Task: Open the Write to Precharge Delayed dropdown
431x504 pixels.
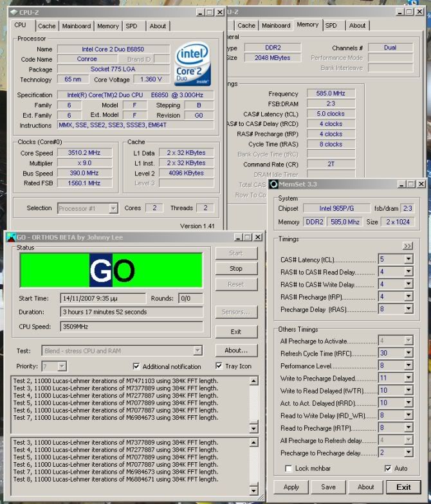Action: coord(408,378)
